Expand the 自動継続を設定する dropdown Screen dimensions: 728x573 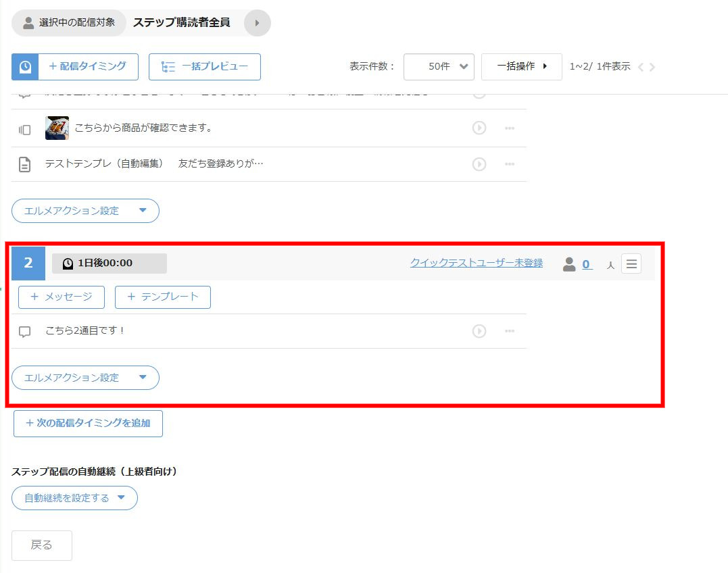click(x=74, y=498)
